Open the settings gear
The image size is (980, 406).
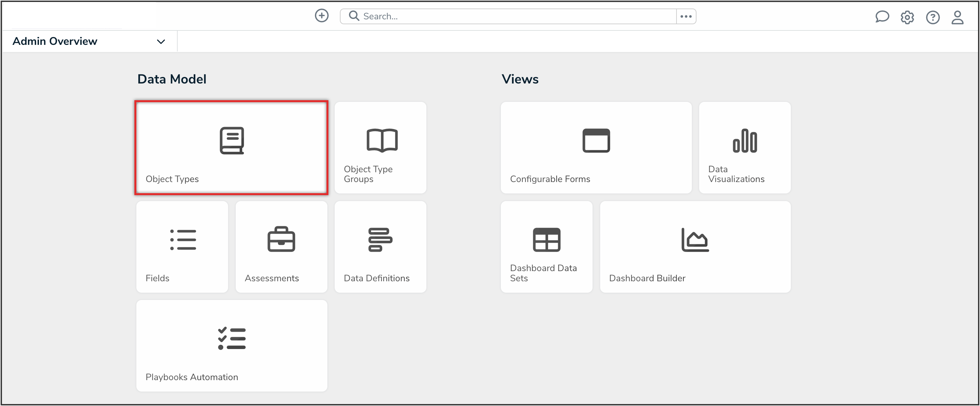(907, 17)
